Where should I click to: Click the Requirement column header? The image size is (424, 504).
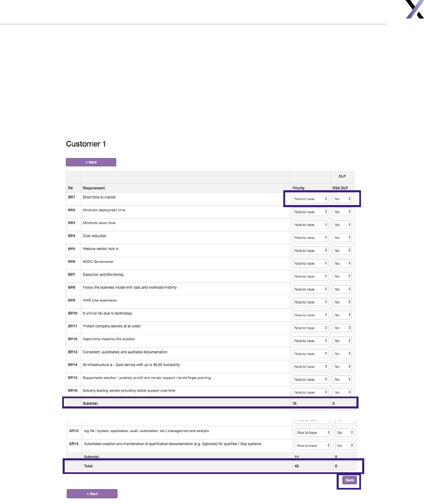click(x=94, y=188)
